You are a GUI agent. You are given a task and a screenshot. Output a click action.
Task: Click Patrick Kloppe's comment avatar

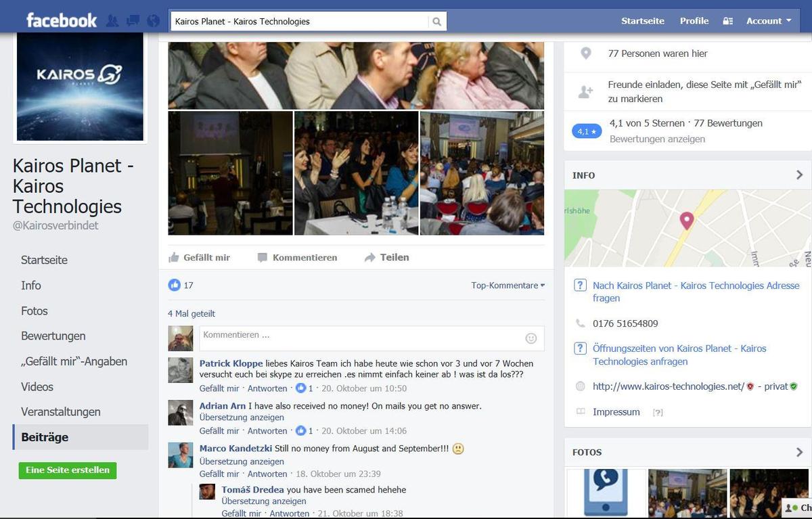coord(181,370)
